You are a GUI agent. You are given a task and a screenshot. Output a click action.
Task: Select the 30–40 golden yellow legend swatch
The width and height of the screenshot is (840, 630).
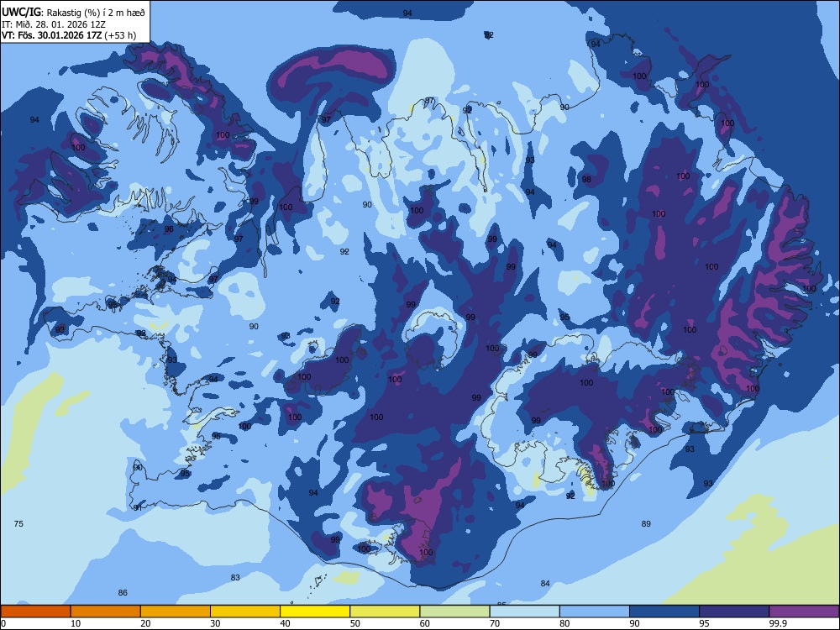point(245,612)
